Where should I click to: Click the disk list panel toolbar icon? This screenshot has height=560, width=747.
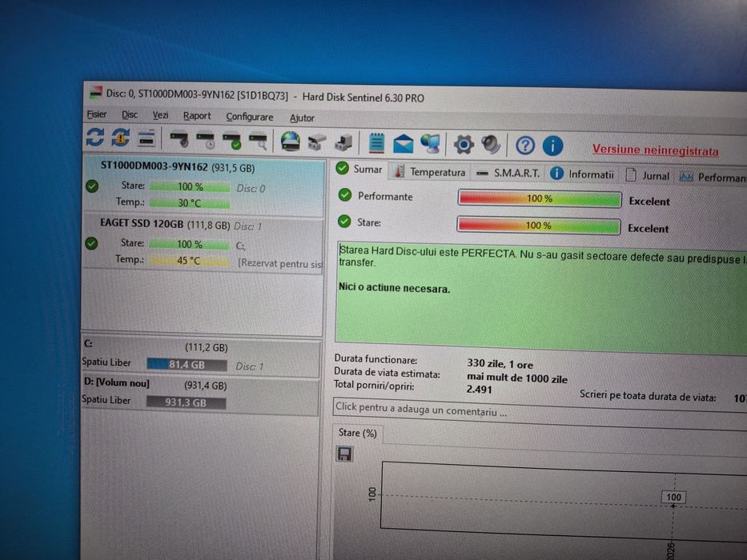click(147, 138)
